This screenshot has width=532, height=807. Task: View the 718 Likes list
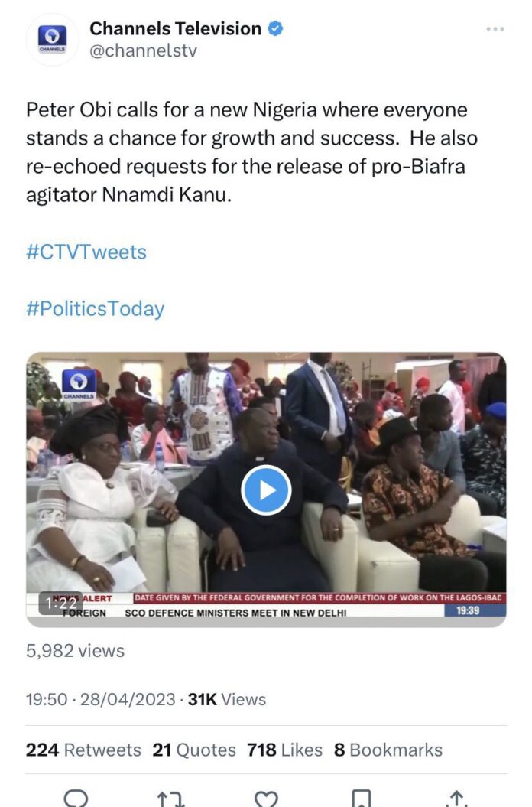(284, 750)
